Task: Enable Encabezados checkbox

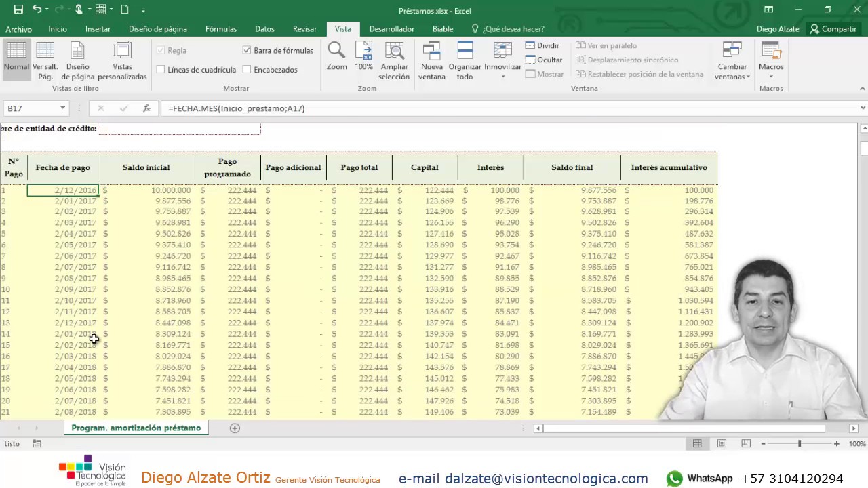Action: coord(247,69)
